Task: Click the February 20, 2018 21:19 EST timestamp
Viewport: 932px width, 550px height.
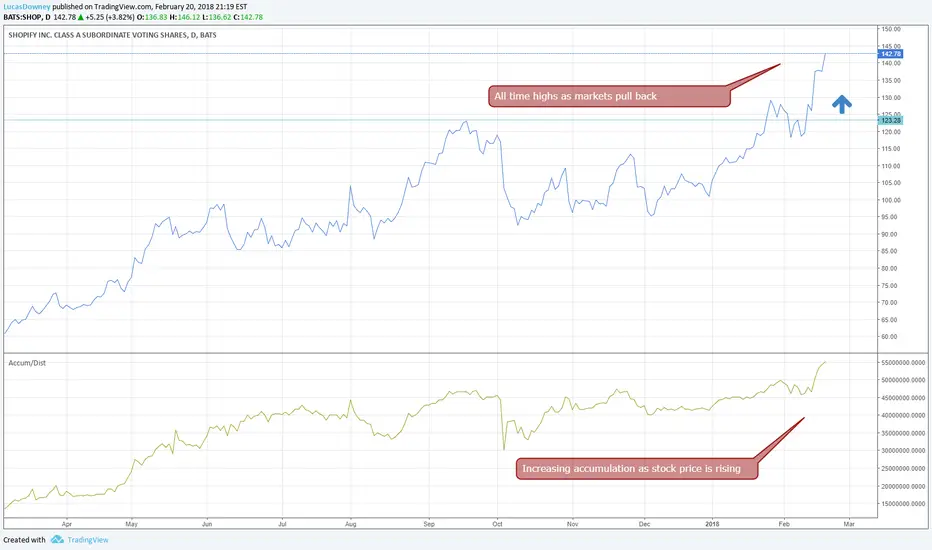Action: 200,7
